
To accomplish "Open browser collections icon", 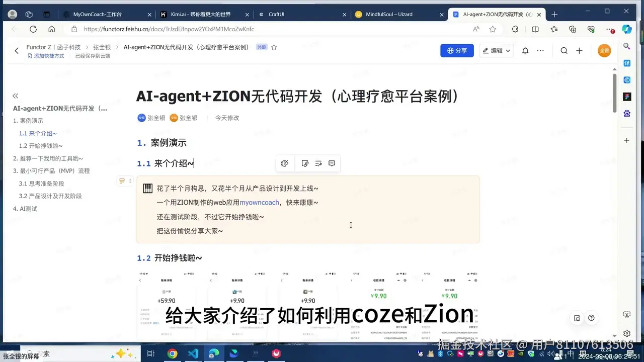I will point(573,29).
